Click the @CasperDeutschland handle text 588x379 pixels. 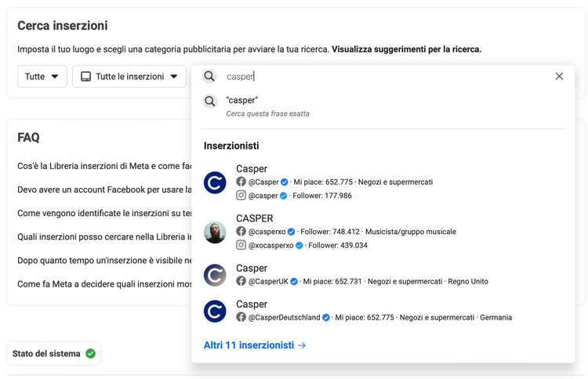(285, 318)
